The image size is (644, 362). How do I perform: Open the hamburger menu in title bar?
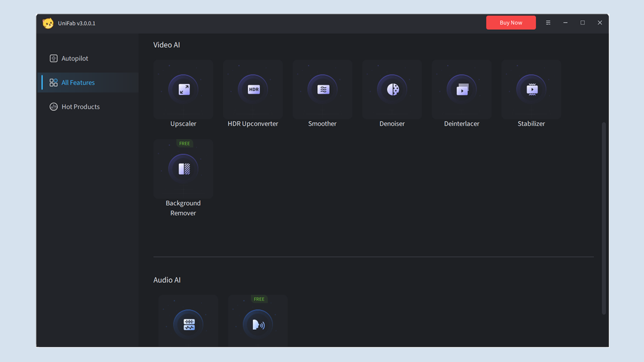tap(548, 23)
